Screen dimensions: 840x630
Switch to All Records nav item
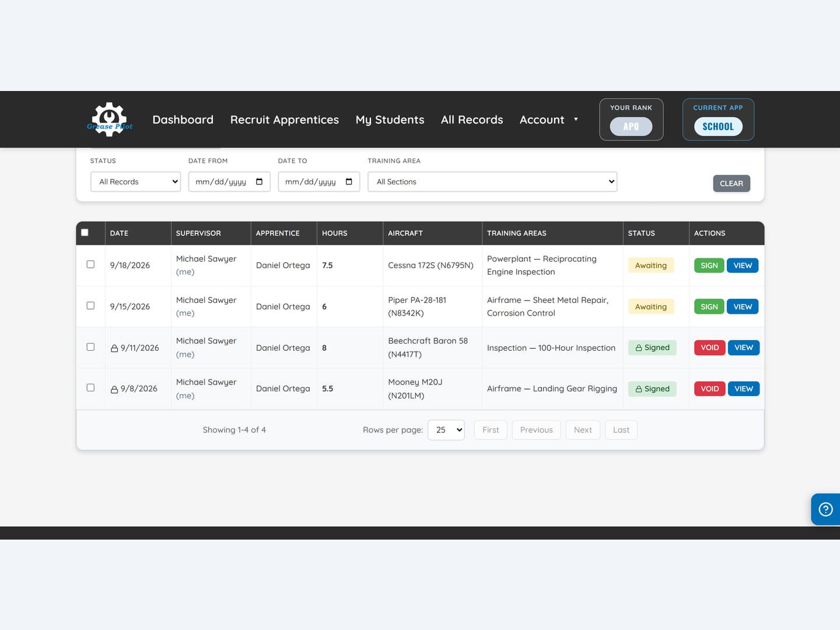click(x=472, y=120)
